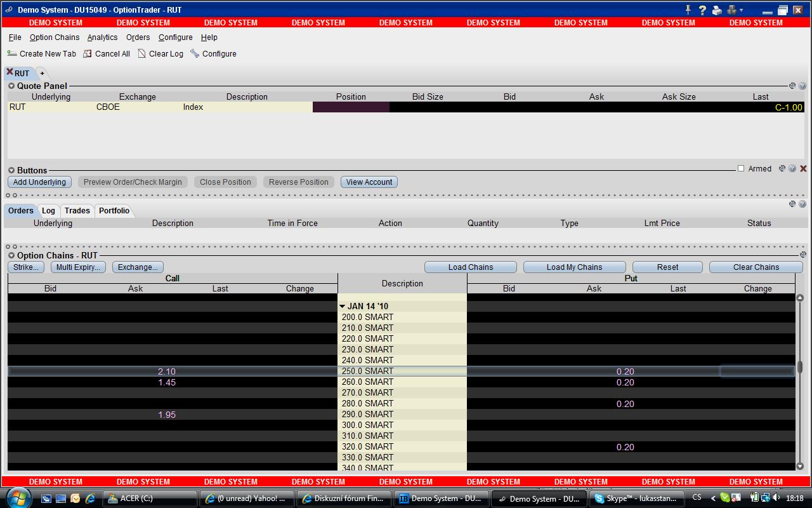The image size is (812, 508).
Task: Click the Close Position button
Action: [225, 182]
